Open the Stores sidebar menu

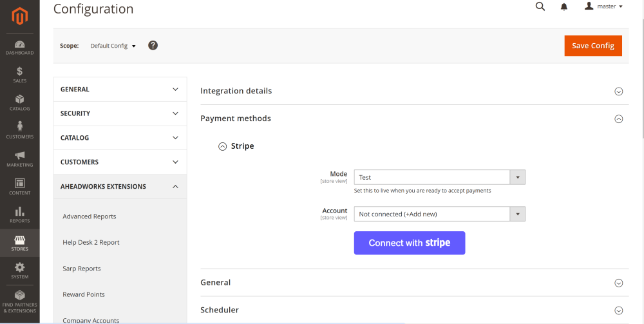click(20, 243)
